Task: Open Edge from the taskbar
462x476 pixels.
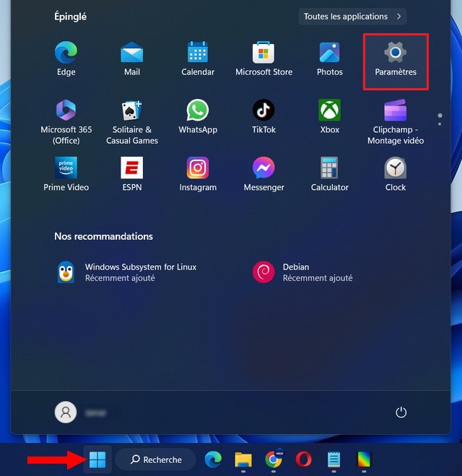Action: click(x=213, y=459)
